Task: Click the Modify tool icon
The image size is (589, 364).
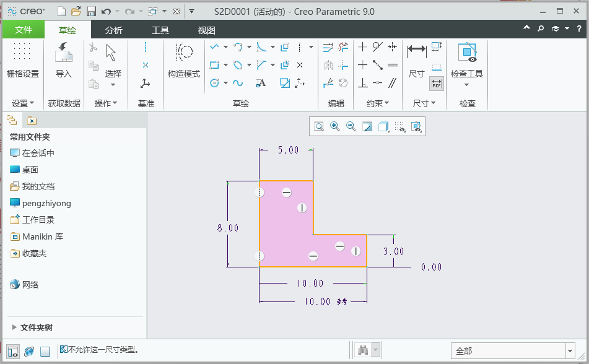Action: (x=328, y=47)
